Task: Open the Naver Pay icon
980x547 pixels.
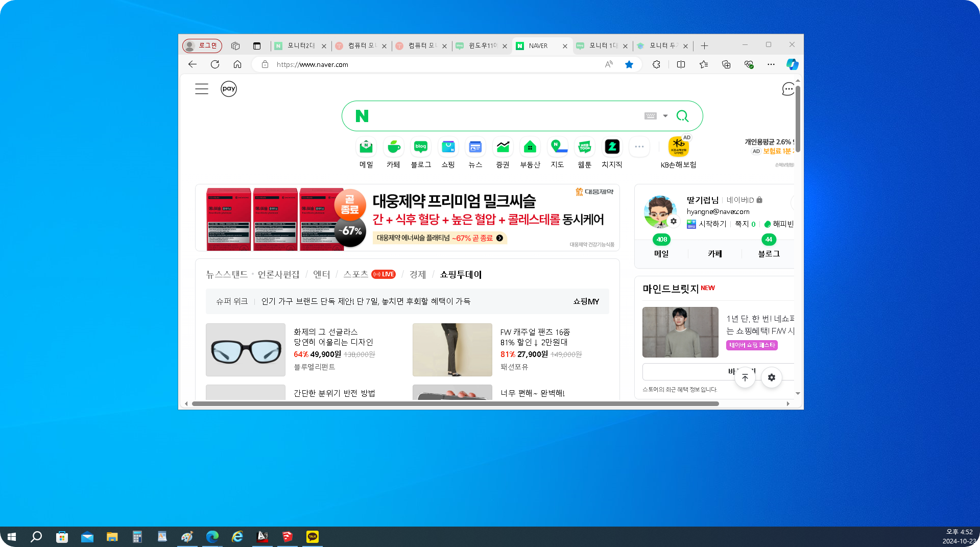Action: pyautogui.click(x=229, y=89)
